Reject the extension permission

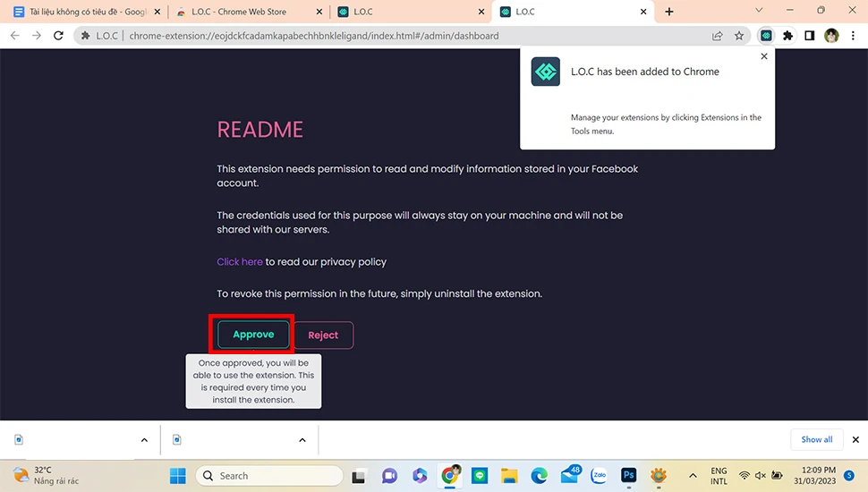pos(323,335)
